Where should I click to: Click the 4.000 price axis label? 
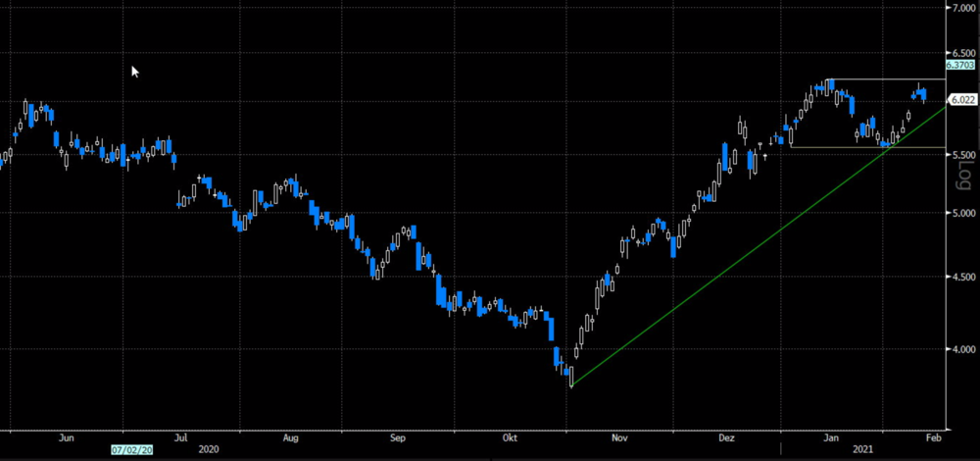[x=961, y=348]
